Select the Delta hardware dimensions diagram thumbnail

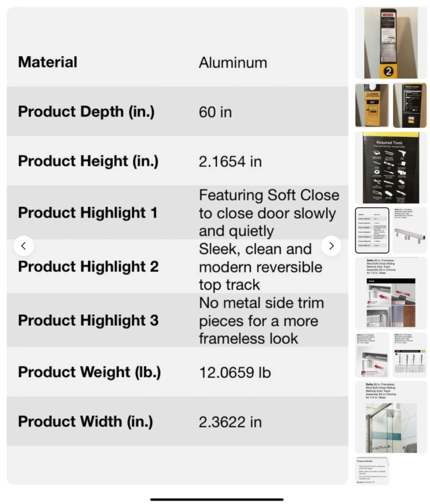(x=410, y=355)
